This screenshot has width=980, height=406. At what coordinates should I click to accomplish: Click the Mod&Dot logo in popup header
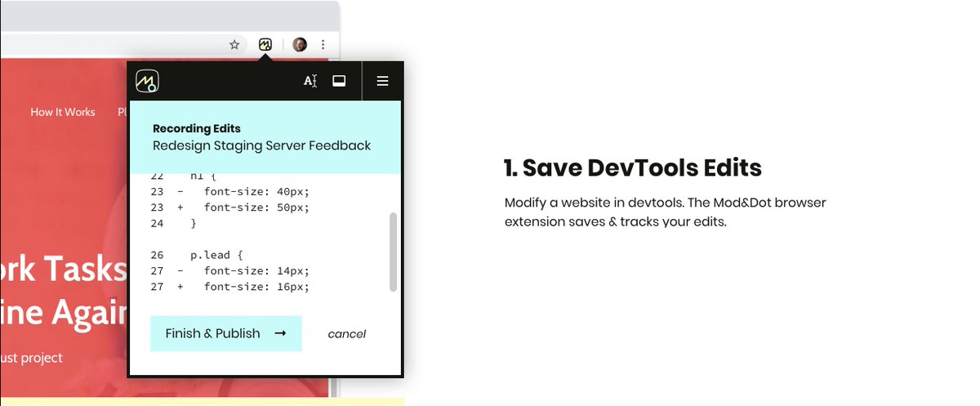147,81
